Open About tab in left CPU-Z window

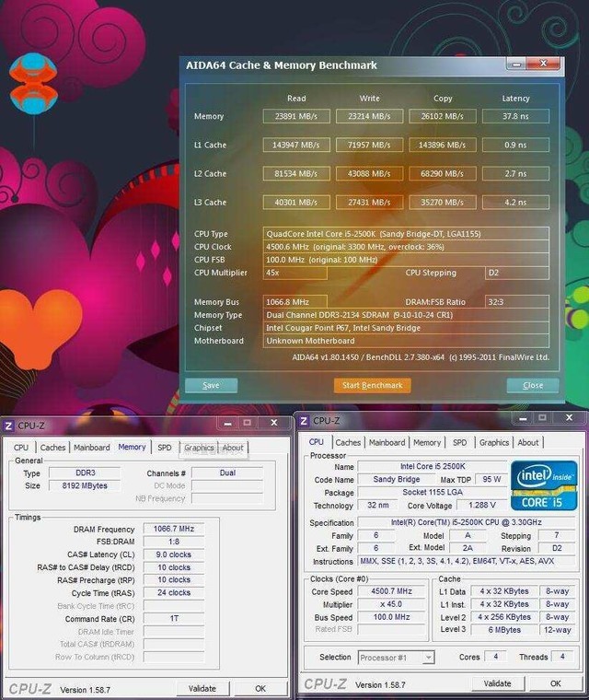(x=233, y=448)
